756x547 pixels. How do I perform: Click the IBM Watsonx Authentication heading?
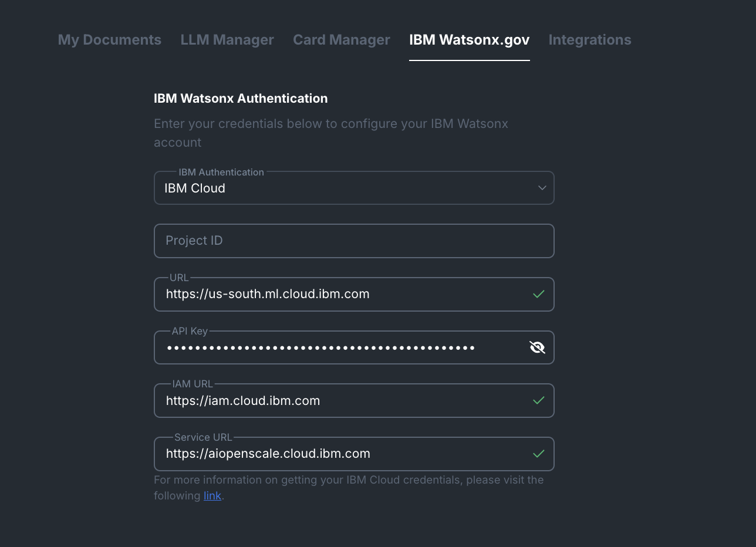click(x=241, y=98)
